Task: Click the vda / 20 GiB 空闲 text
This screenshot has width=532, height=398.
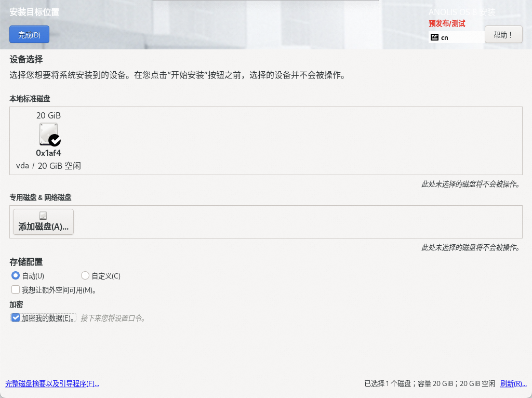Action: click(48, 166)
